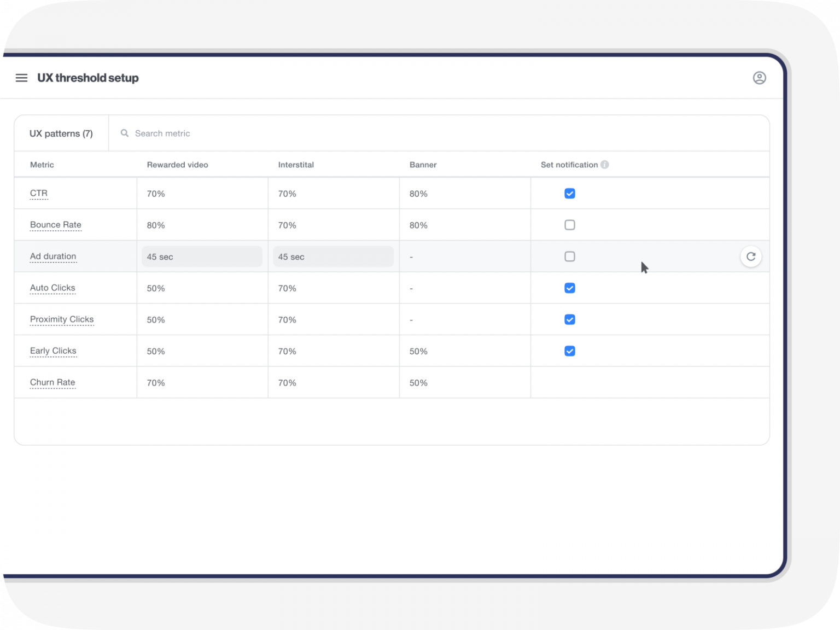Viewport: 840px width, 630px height.
Task: Toggle Early Clicks notification checkbox
Action: coord(569,351)
